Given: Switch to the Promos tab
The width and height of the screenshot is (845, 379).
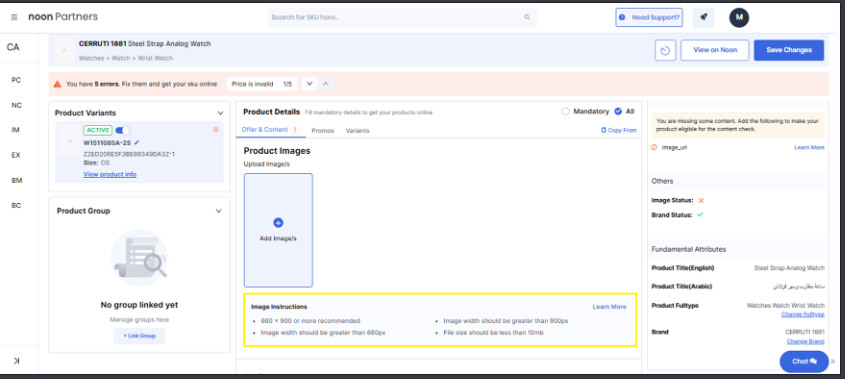Looking at the screenshot, I should [x=323, y=130].
